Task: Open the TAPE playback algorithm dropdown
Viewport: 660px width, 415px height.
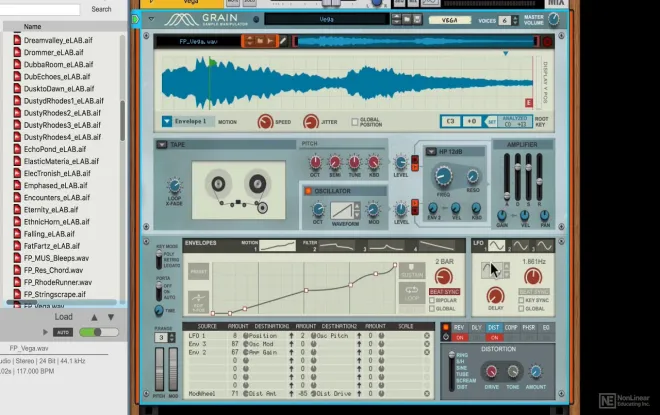Action: point(162,144)
